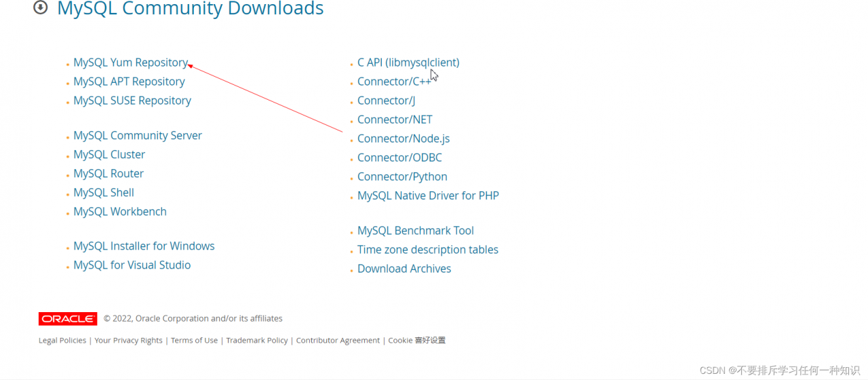Choose the MySQL Shell link
868x380 pixels.
(104, 193)
